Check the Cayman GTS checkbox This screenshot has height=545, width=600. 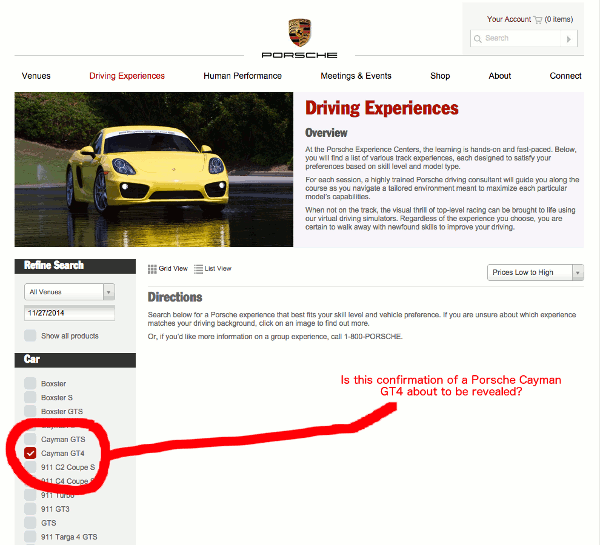pos(30,439)
